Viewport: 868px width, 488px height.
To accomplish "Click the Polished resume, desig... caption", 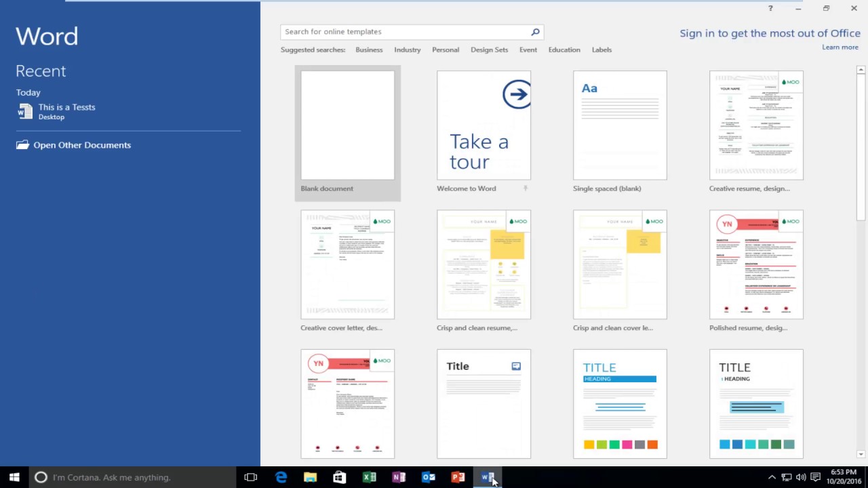I will (x=748, y=327).
